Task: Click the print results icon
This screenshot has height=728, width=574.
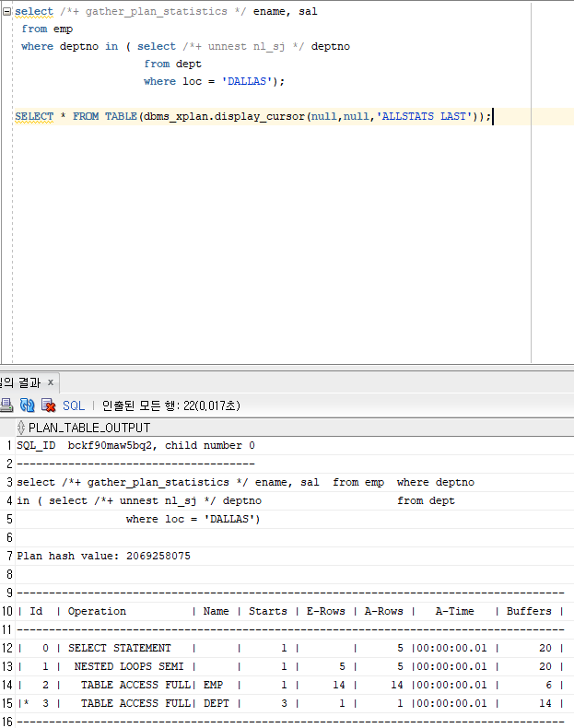Action: (6, 405)
